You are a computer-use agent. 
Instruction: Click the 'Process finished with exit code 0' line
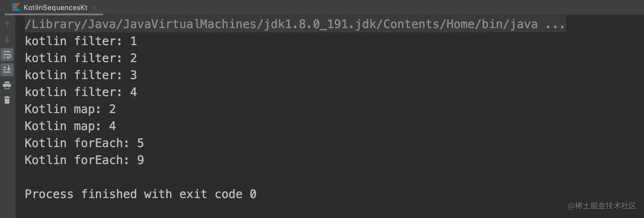click(x=141, y=195)
